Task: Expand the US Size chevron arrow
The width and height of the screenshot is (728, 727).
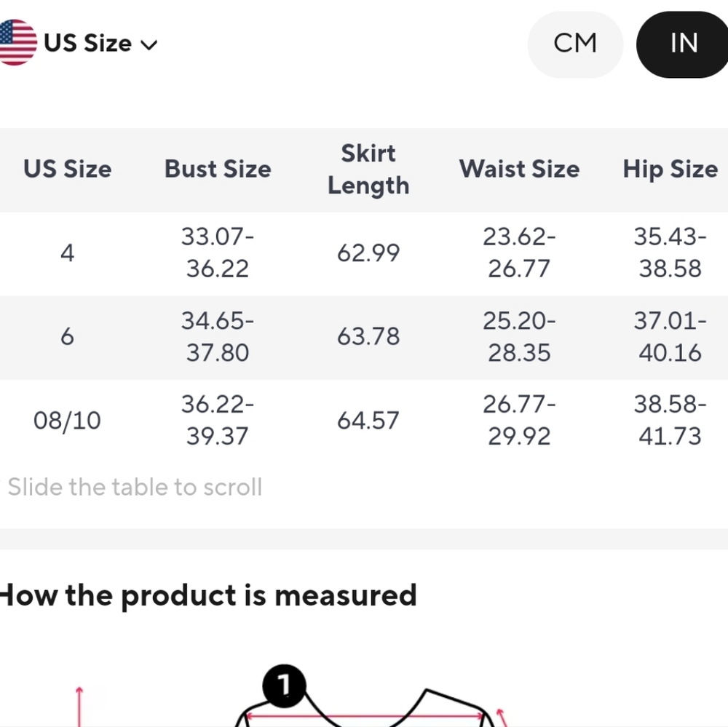Action: tap(149, 45)
